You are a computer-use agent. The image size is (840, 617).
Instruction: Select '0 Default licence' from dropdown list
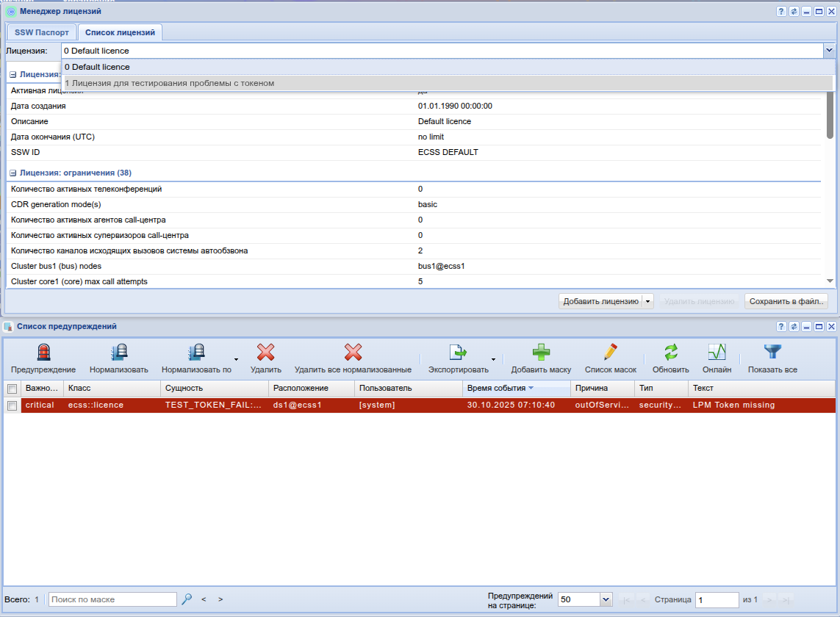448,67
